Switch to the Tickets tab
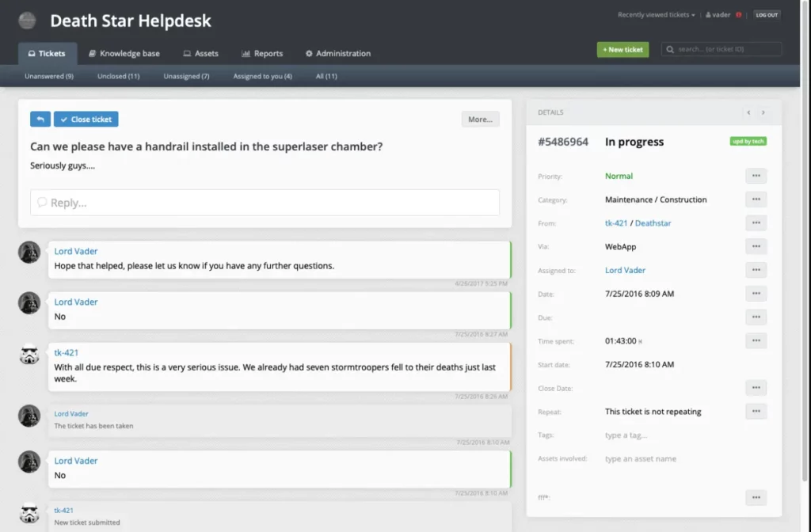The width and height of the screenshot is (811, 532). (x=47, y=53)
